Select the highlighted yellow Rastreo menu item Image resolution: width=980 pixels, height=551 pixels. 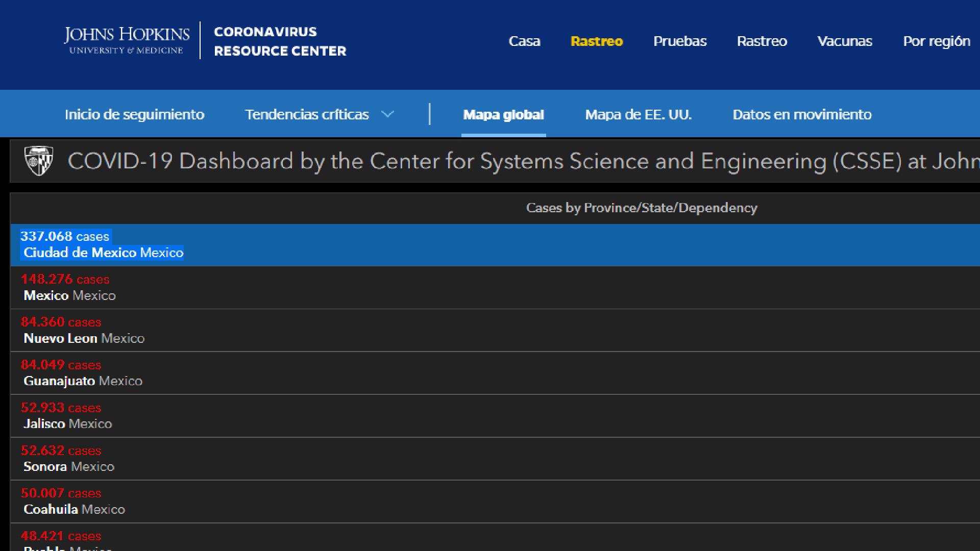pyautogui.click(x=596, y=41)
